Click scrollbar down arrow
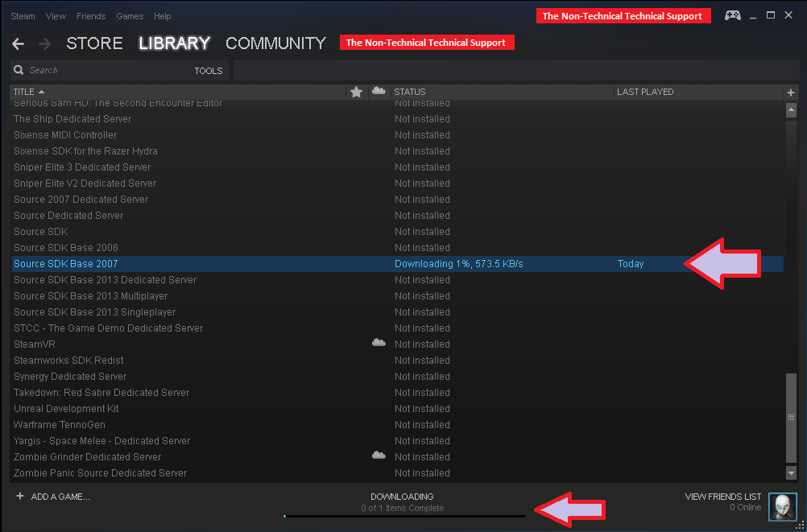The image size is (807, 532). point(791,472)
